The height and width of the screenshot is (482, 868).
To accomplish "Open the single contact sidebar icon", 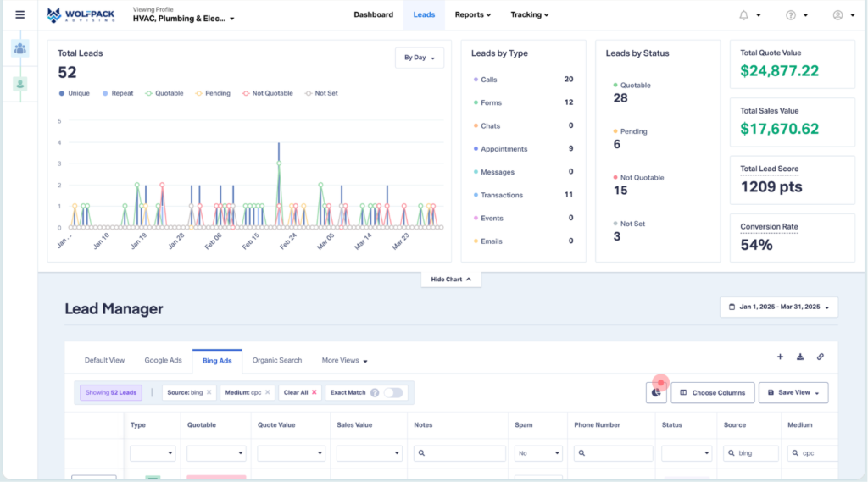I will 20,84.
